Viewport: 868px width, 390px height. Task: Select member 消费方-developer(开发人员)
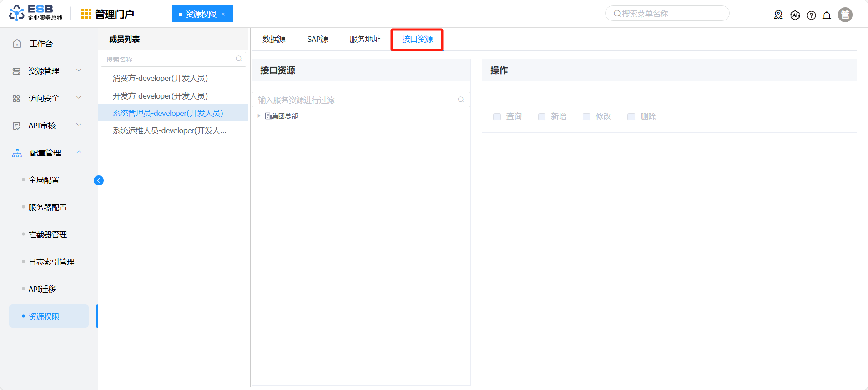pyautogui.click(x=160, y=78)
